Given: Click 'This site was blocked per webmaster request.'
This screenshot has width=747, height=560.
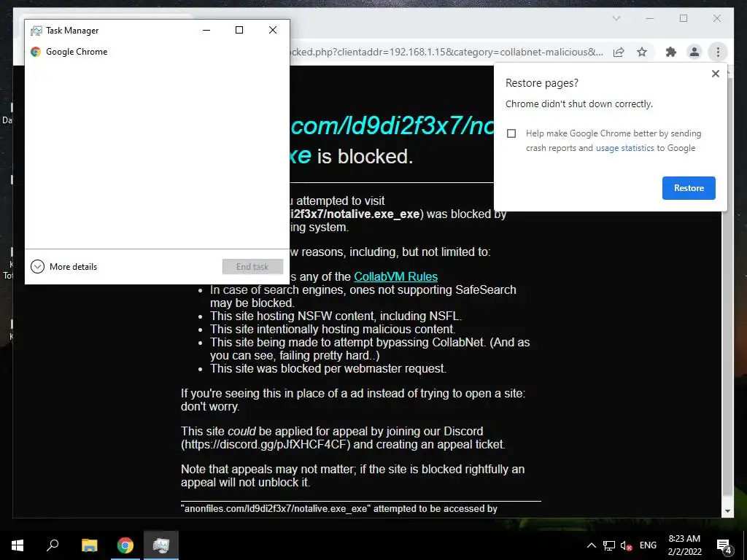Looking at the screenshot, I should click(x=328, y=368).
